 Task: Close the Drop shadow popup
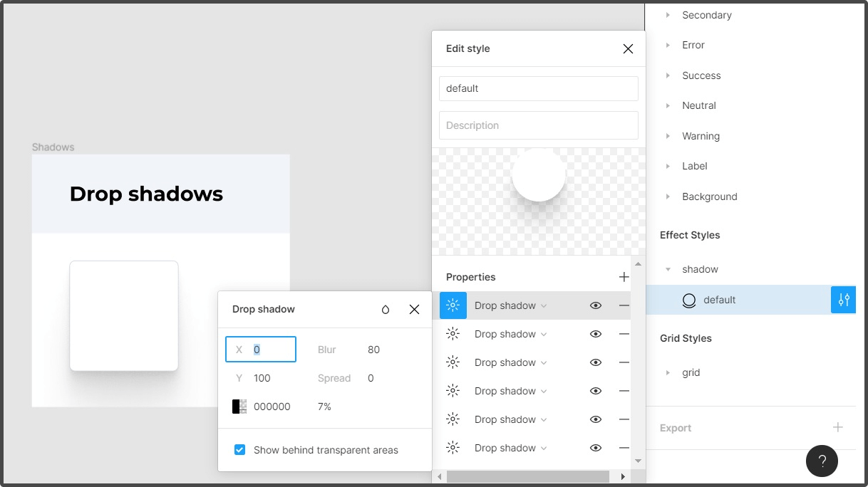414,310
